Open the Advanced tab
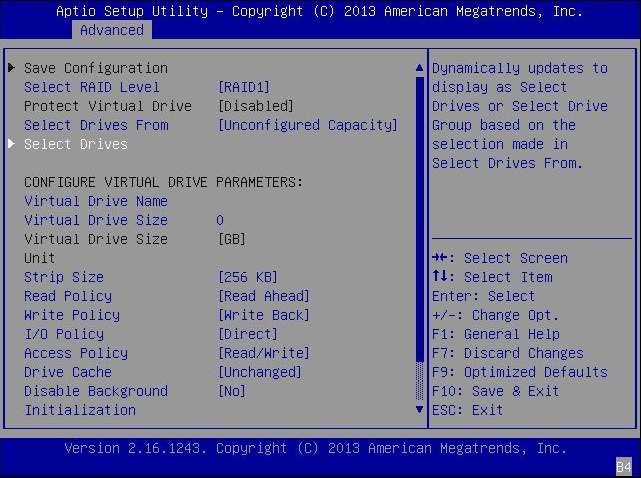 [x=112, y=30]
